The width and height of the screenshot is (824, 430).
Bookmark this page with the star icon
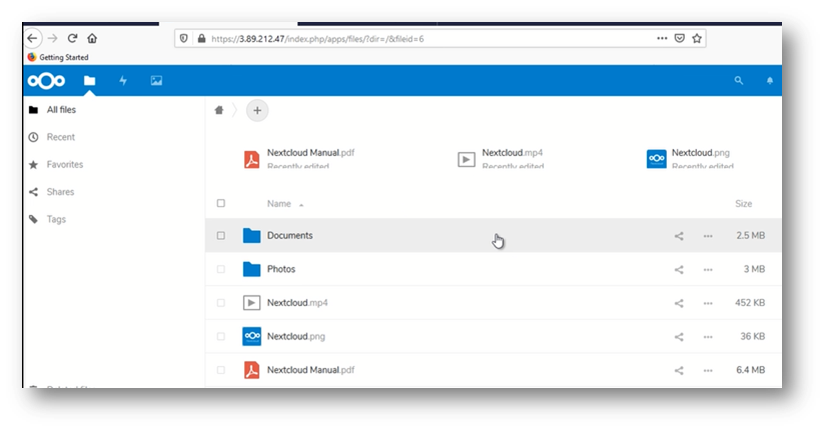pos(697,38)
